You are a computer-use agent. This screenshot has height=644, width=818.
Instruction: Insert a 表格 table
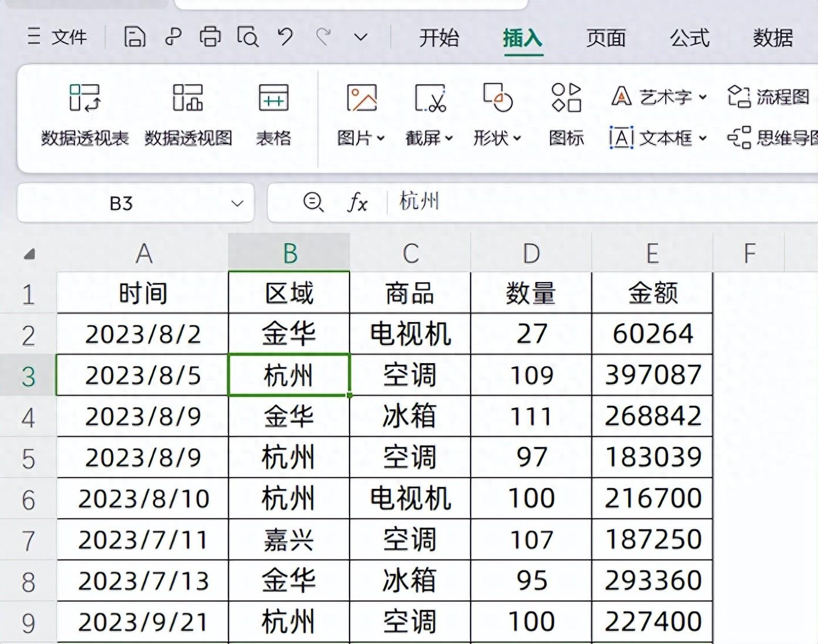point(272,115)
